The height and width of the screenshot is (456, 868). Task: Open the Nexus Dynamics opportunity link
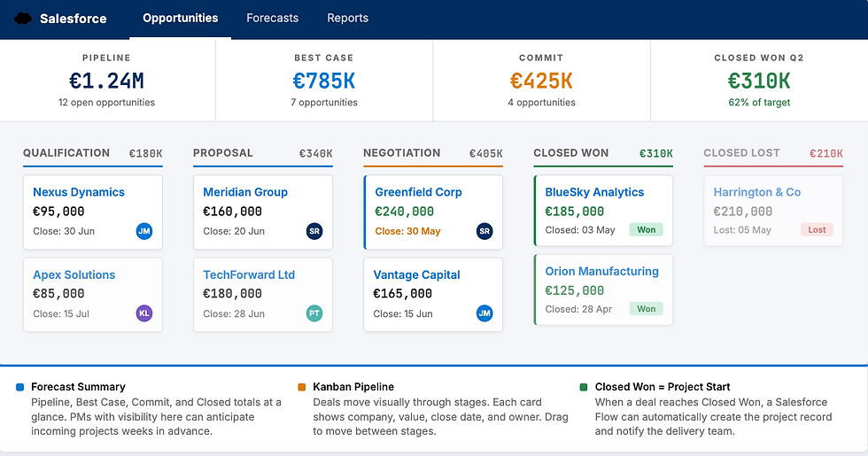pos(79,192)
